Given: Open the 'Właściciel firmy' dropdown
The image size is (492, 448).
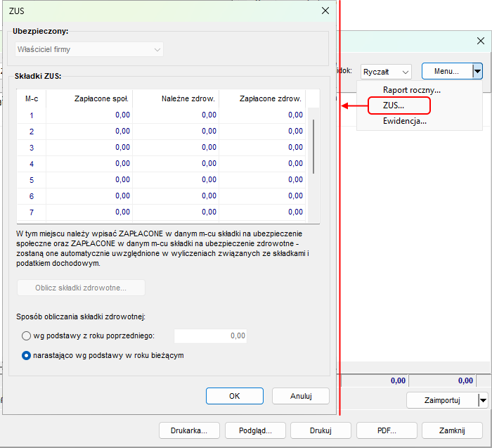Looking at the screenshot, I should click(89, 50).
